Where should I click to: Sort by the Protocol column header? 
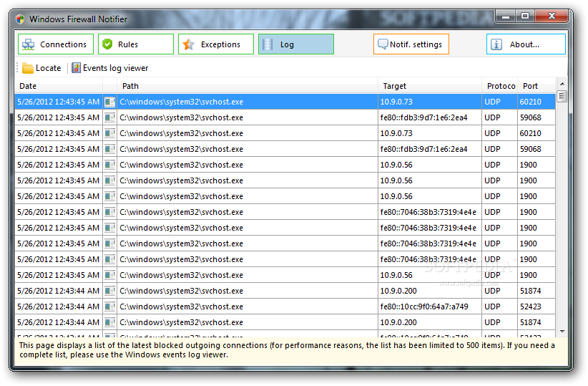coord(500,86)
